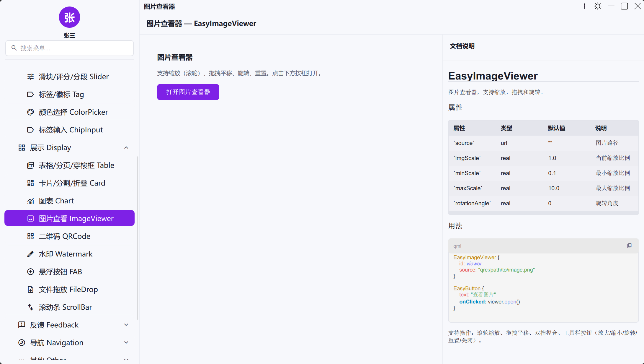Click the 文档说明 panel title
Image resolution: width=644 pixels, height=364 pixels.
462,46
